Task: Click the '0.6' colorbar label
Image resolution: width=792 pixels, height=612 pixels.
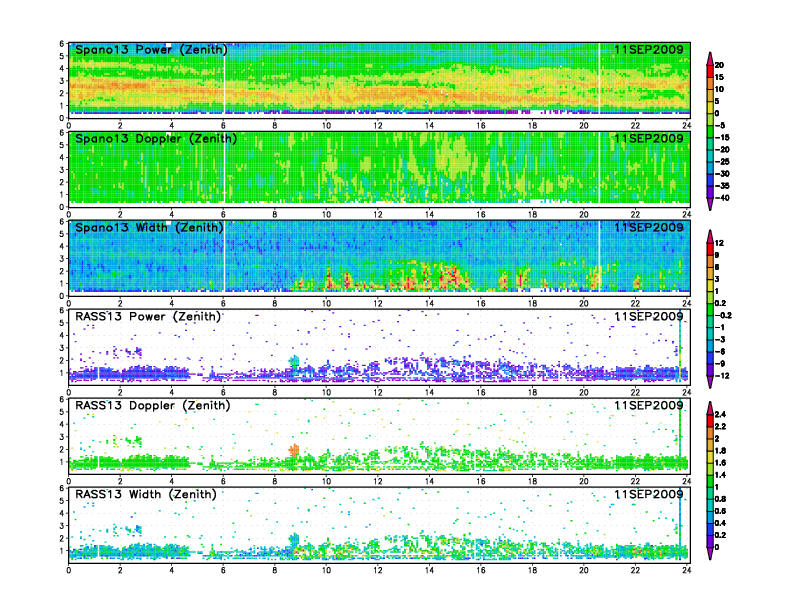Action: click(x=720, y=512)
